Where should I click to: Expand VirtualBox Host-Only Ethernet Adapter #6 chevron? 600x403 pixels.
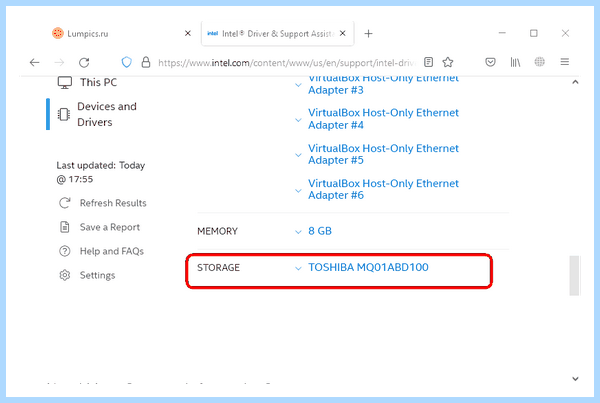(298, 190)
